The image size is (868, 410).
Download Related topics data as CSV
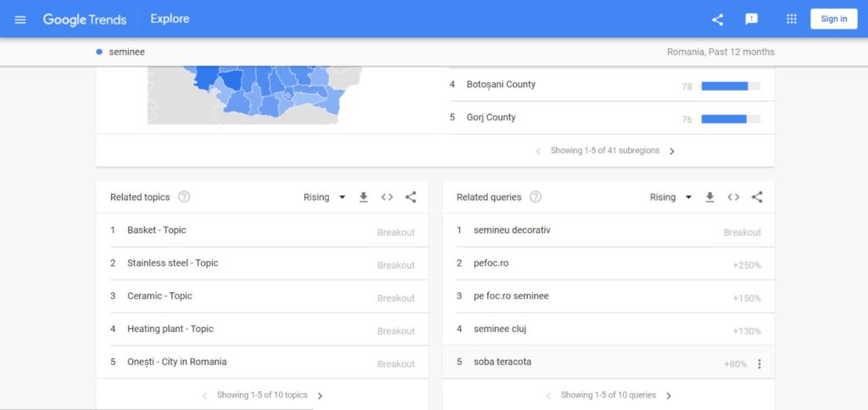pos(363,197)
